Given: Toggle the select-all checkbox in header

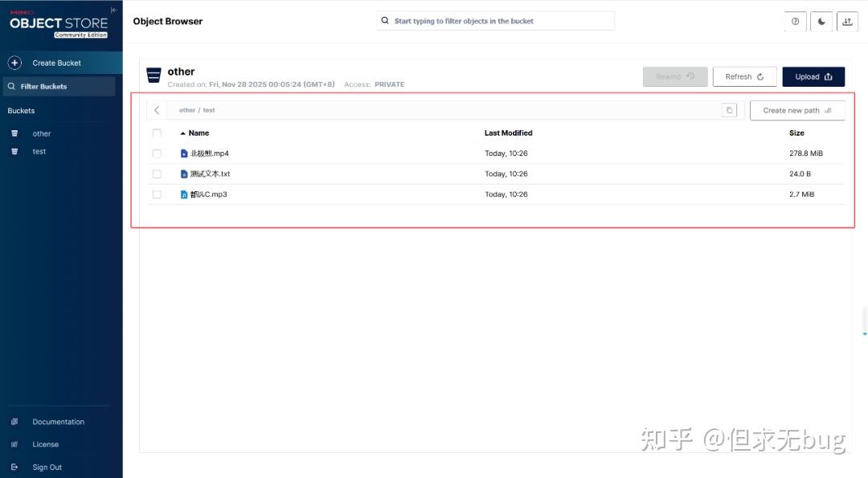Looking at the screenshot, I should pos(158,133).
